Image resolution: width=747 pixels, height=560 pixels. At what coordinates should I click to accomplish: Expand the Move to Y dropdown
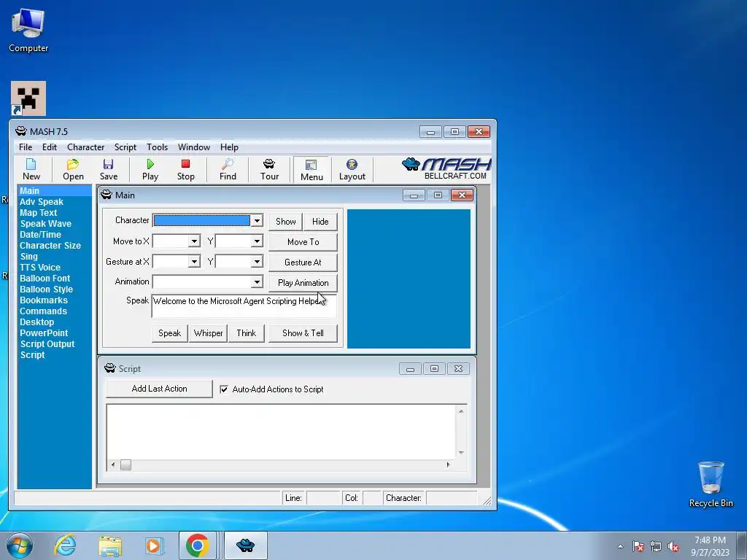[257, 241]
